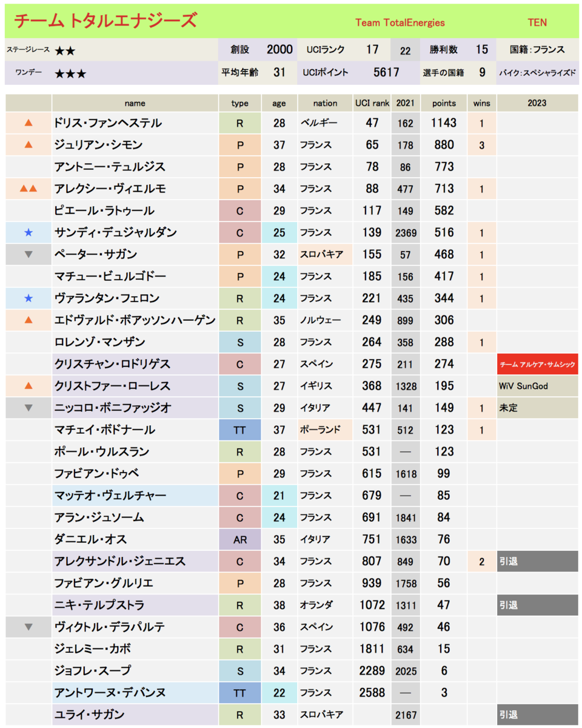Click the TT type cell for マチェイ・ボドナール
582x728 pixels.
pyautogui.click(x=240, y=430)
